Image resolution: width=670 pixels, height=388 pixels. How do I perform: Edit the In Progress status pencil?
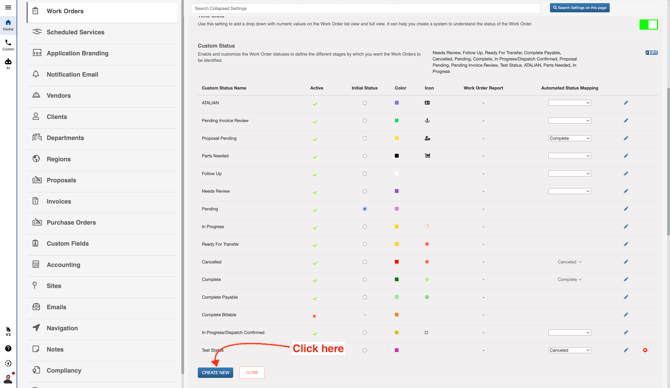click(626, 226)
